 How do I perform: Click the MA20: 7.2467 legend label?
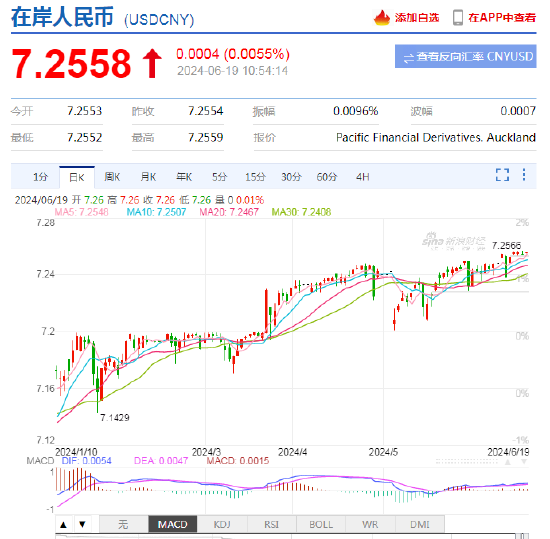229,212
